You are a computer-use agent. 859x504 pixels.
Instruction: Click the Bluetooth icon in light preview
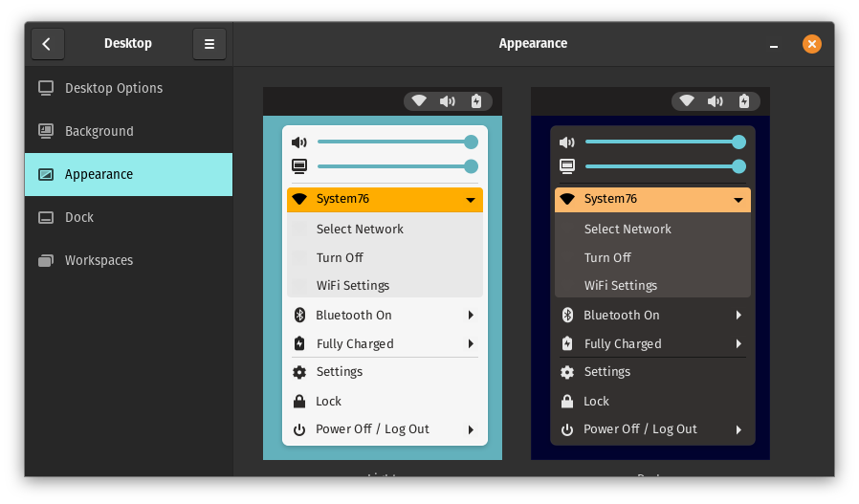coord(299,315)
